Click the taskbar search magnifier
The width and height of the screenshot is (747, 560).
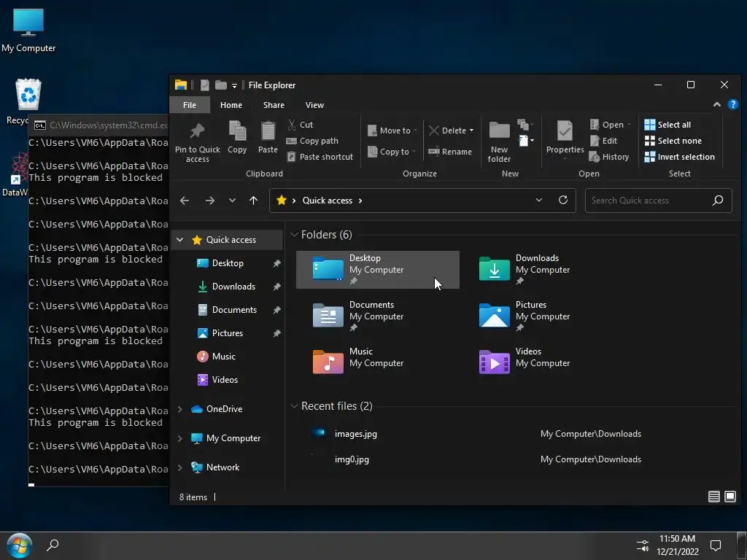(x=53, y=545)
